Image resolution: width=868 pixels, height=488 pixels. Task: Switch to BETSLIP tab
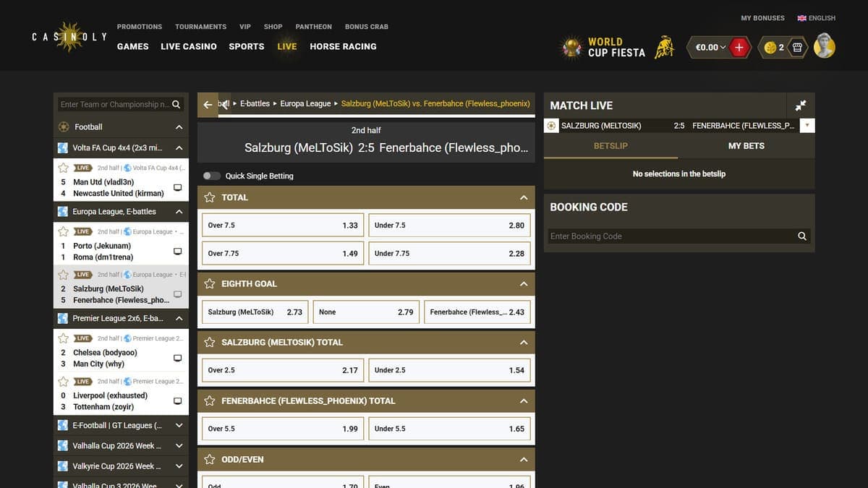610,145
